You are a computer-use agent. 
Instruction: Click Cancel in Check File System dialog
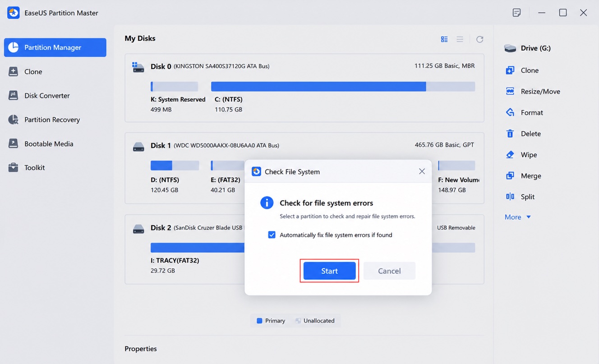[389, 271]
